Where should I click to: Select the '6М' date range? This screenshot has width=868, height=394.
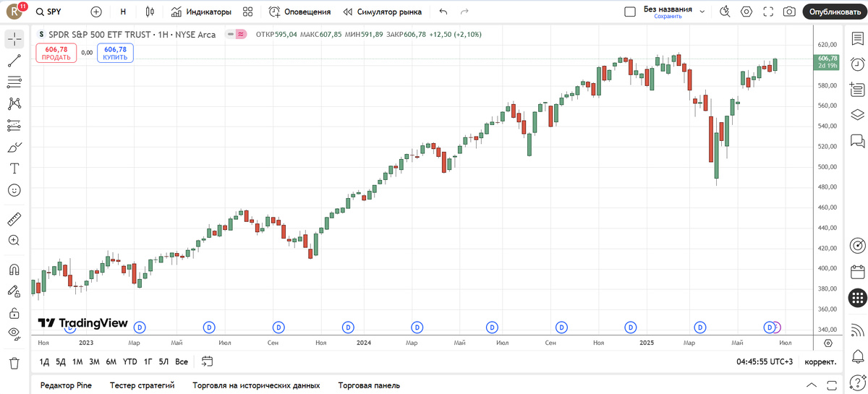coord(111,361)
